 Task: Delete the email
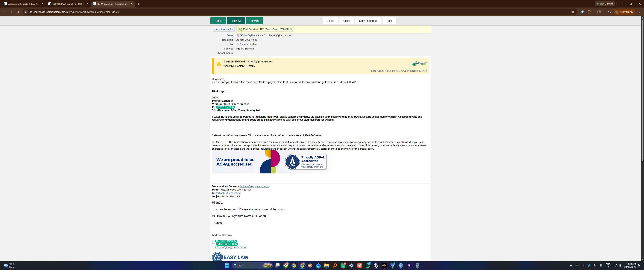click(x=330, y=21)
